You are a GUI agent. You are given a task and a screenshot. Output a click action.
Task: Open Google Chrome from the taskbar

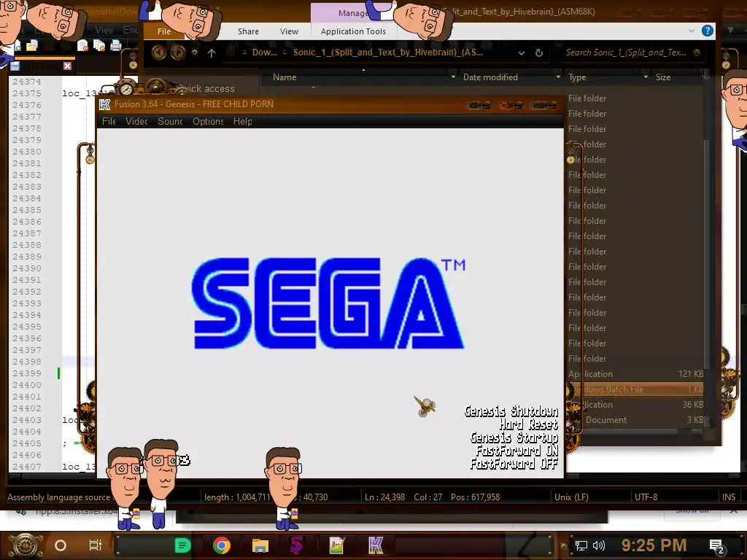point(222,545)
